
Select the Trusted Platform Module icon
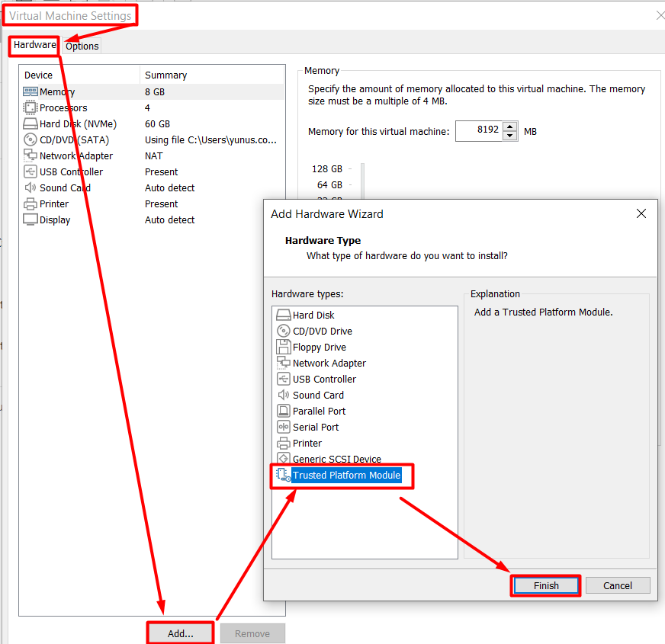[x=283, y=475]
